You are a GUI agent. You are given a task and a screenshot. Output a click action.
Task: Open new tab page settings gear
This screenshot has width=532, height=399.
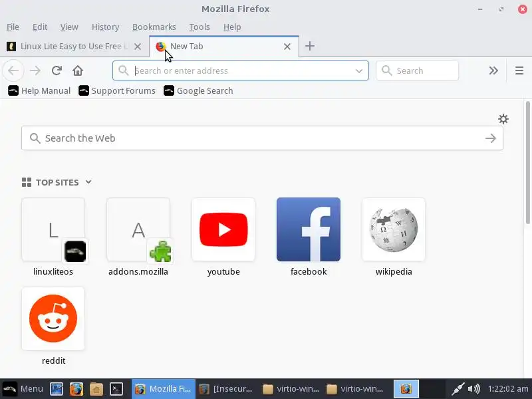pyautogui.click(x=503, y=119)
